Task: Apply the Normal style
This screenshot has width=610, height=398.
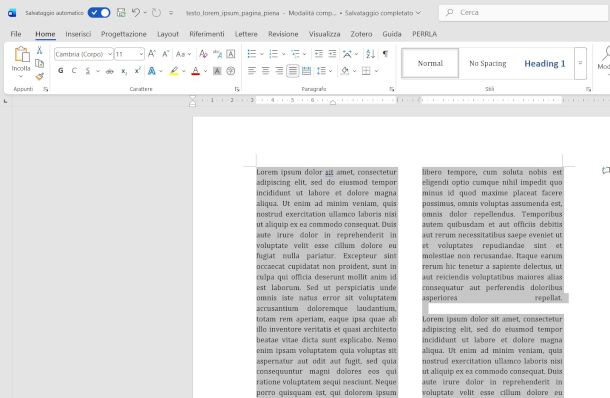Action: [x=430, y=63]
